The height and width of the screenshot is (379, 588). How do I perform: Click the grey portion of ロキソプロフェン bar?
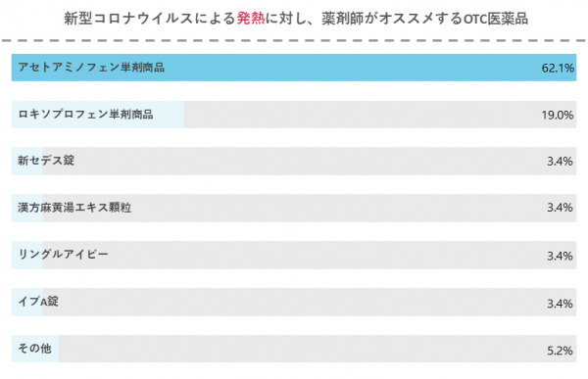point(380,115)
